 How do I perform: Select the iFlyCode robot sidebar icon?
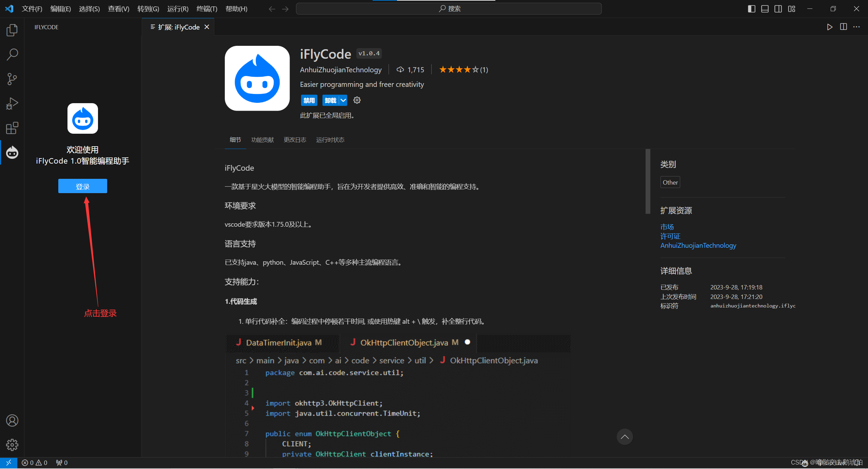pyautogui.click(x=12, y=152)
